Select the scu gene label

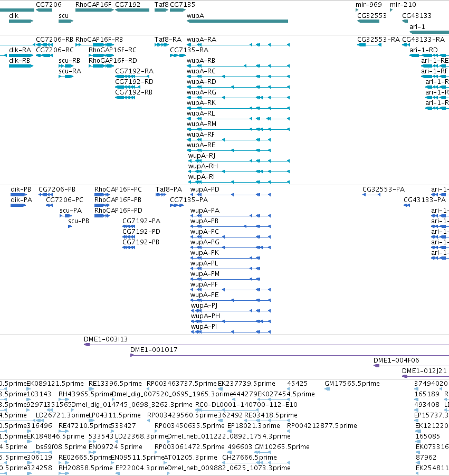pos(63,16)
